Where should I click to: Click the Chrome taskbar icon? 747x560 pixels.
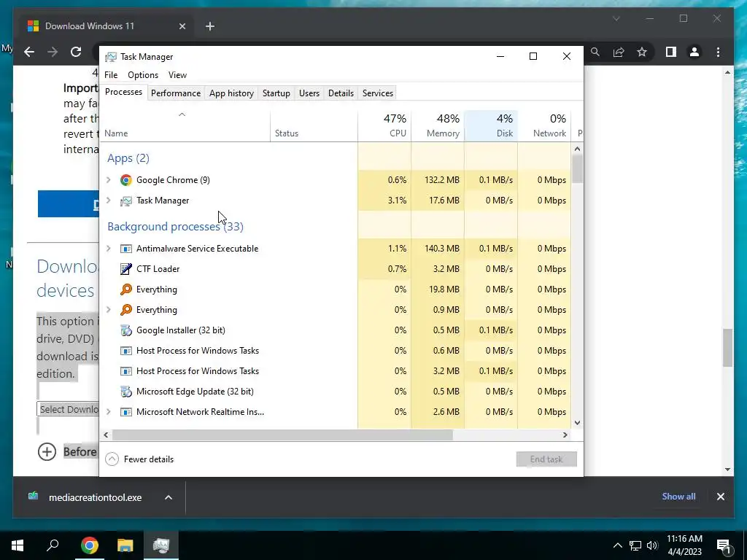coord(89,545)
